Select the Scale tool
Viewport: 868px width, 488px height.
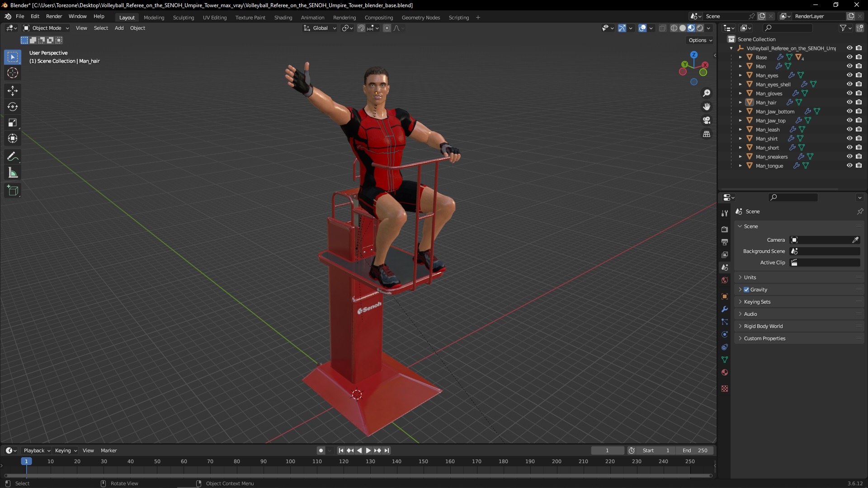pyautogui.click(x=13, y=122)
